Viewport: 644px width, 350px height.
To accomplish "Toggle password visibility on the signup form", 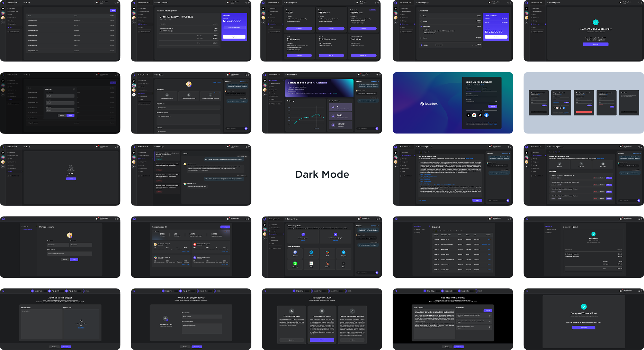I will point(496,102).
